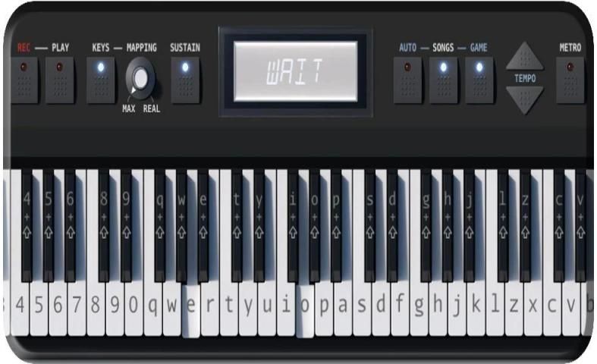
Task: Click the MAPPING knob between MAX and REAL
Action: pos(141,78)
